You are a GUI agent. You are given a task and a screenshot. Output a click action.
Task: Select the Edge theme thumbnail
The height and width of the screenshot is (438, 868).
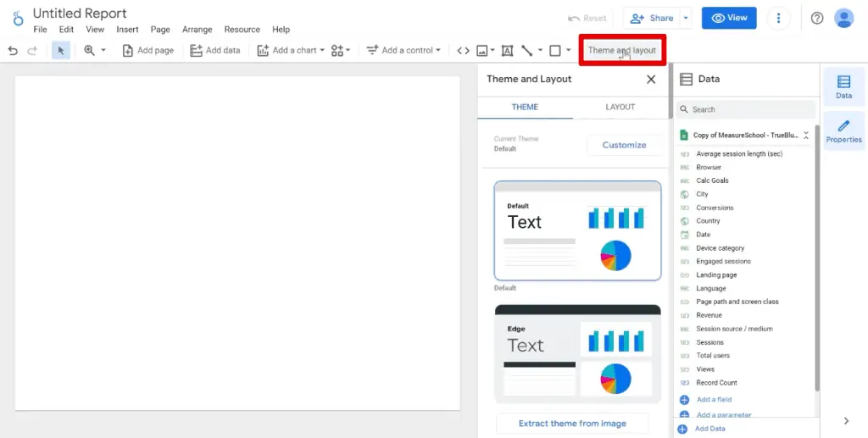577,354
